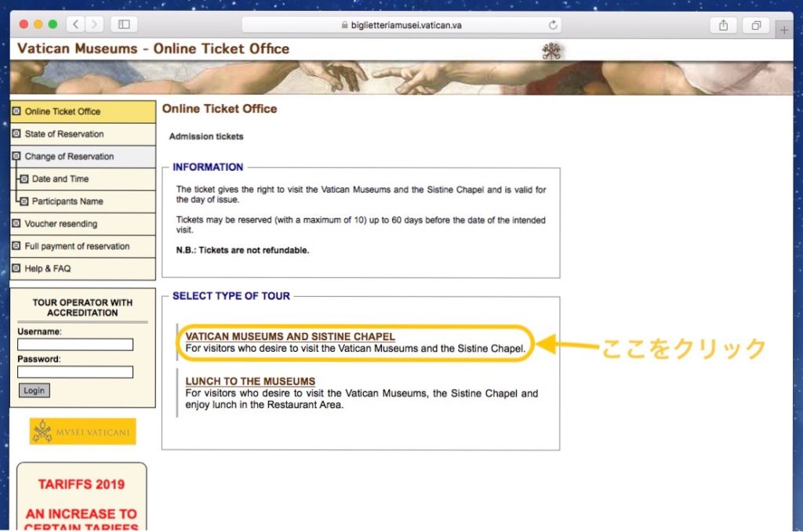The image size is (803, 532).
Task: Click the Login button
Action: pyautogui.click(x=35, y=390)
